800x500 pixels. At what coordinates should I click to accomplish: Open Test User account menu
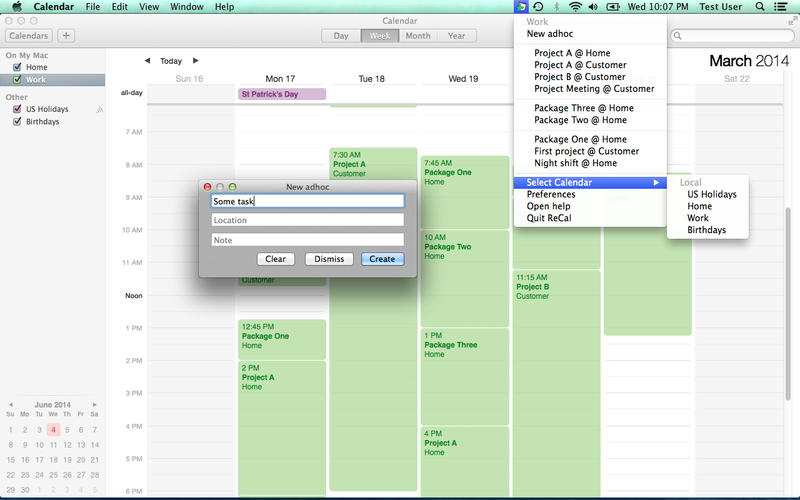click(x=720, y=7)
